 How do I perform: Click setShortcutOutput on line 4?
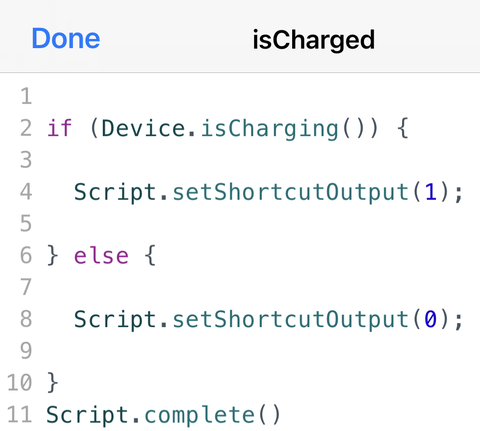[x=291, y=192]
